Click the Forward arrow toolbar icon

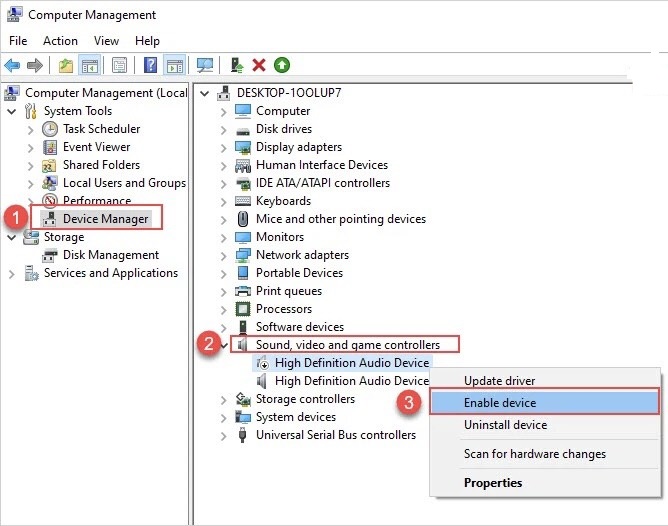[x=35, y=66]
